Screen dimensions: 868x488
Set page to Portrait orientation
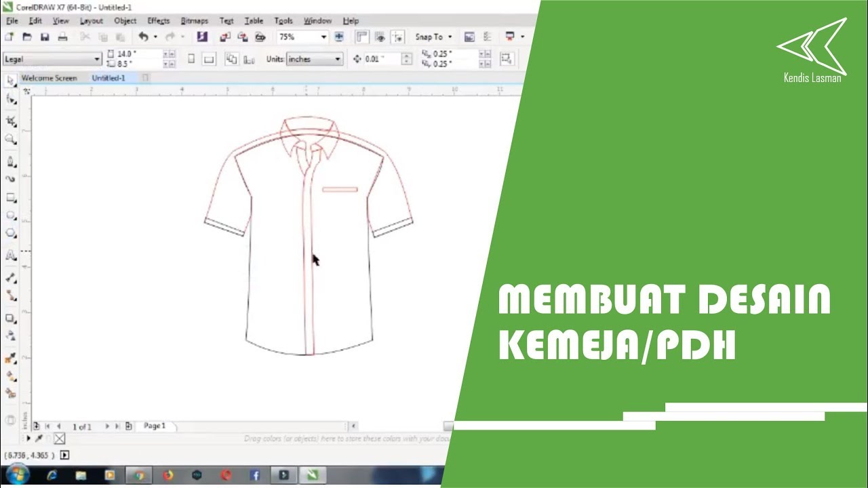point(191,59)
